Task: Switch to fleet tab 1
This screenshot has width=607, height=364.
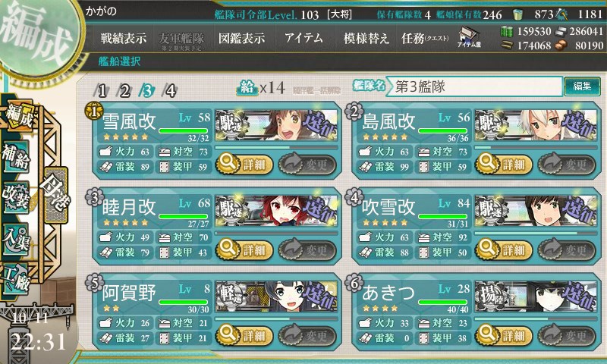Action: 102,91
